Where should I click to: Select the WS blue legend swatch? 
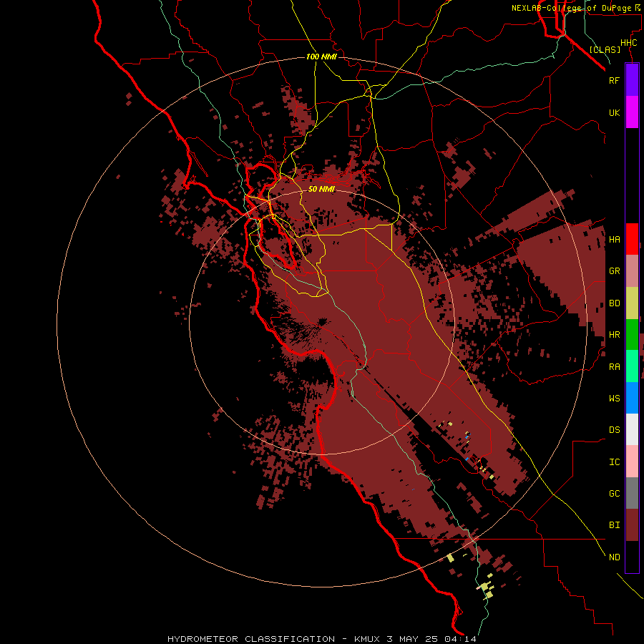pos(632,398)
